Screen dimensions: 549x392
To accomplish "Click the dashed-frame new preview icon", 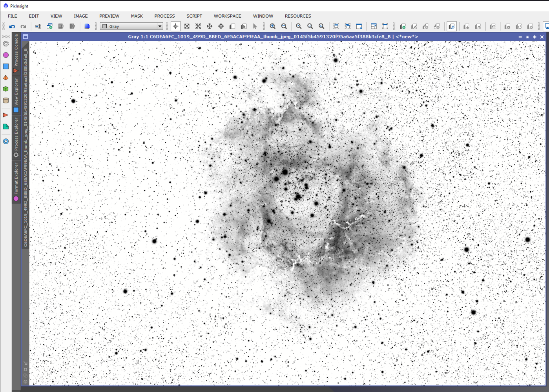I will click(x=336, y=26).
